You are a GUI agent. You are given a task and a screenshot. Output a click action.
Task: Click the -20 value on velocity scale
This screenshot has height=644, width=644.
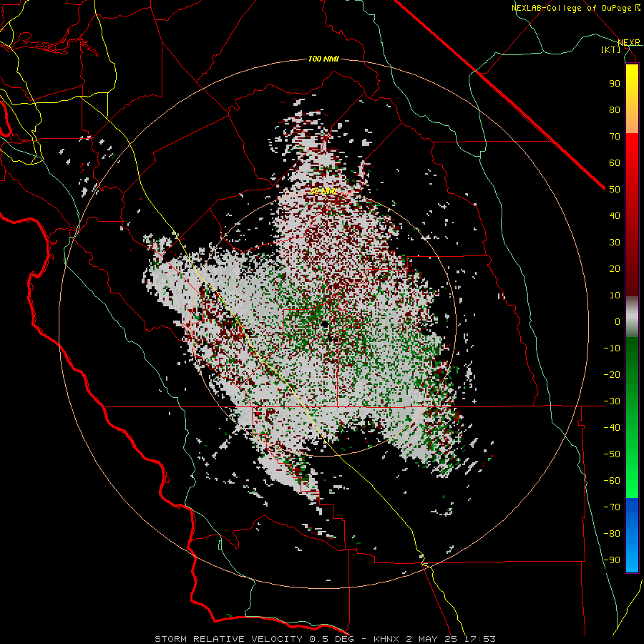tap(612, 374)
